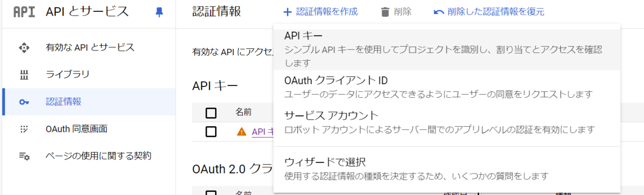Click the 削除 button
Viewport: 644px width, 195px height.
click(396, 12)
